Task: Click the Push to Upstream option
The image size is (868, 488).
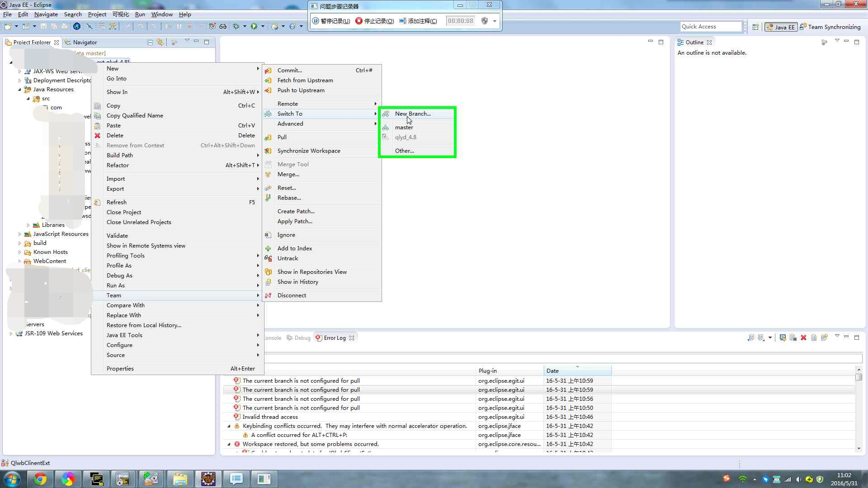Action: [x=301, y=90]
